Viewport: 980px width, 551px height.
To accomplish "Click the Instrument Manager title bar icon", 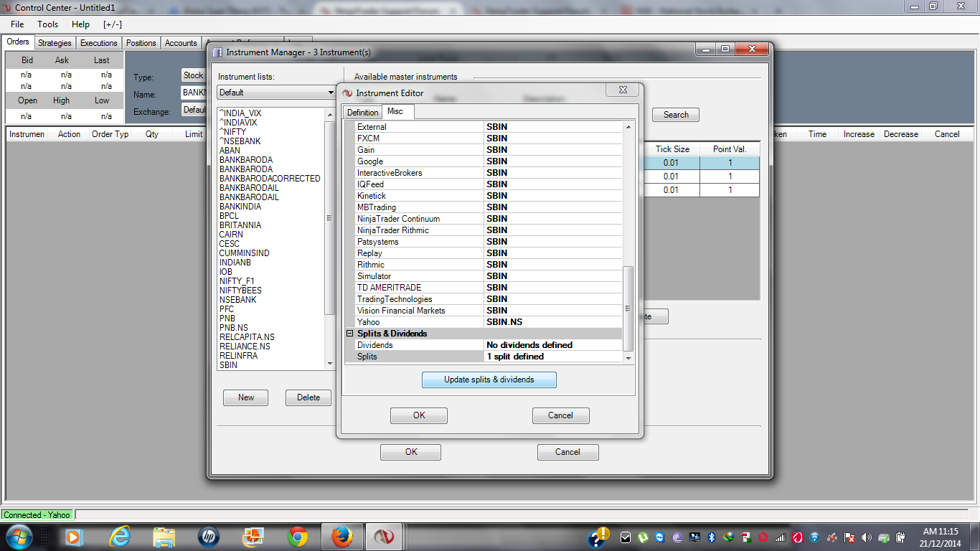I will (x=217, y=52).
